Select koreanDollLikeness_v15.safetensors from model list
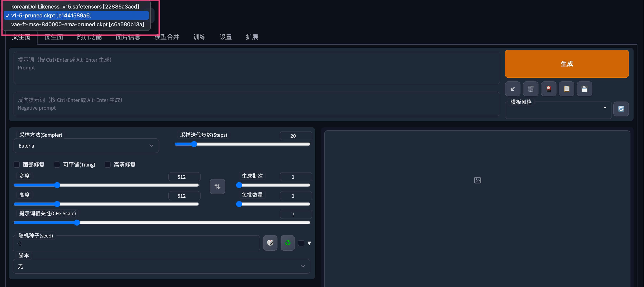The width and height of the screenshot is (644, 287). [x=75, y=7]
